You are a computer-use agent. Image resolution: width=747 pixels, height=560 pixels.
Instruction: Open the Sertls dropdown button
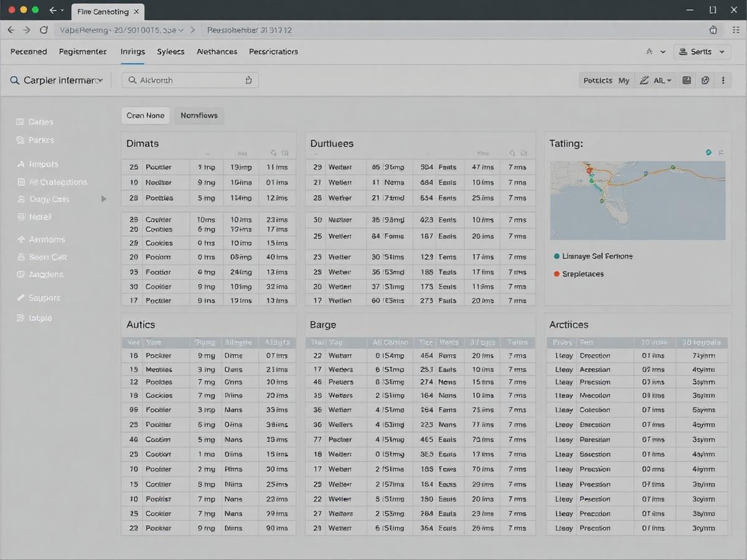tap(702, 52)
